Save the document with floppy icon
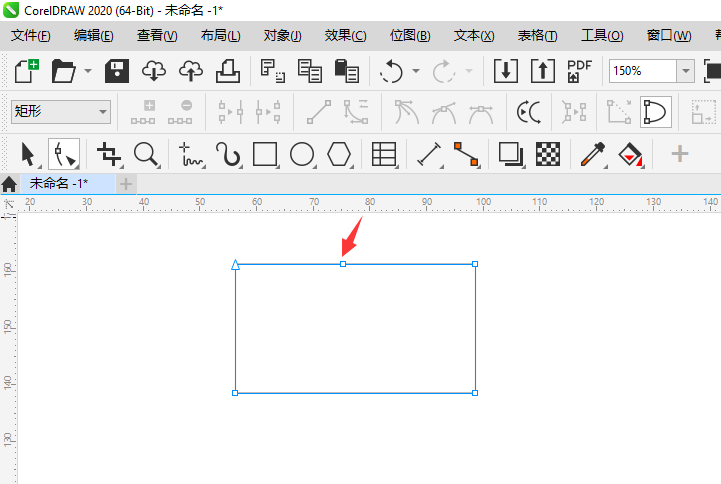The image size is (721, 484). pyautogui.click(x=117, y=71)
